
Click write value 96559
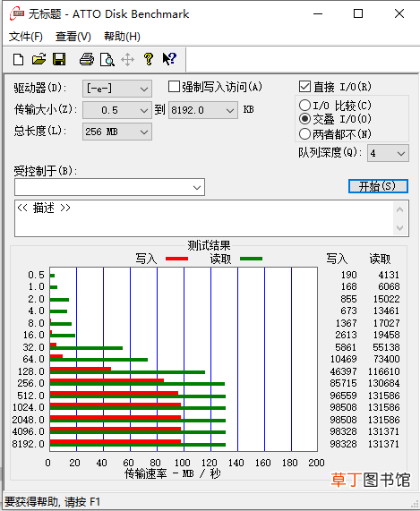pos(344,396)
